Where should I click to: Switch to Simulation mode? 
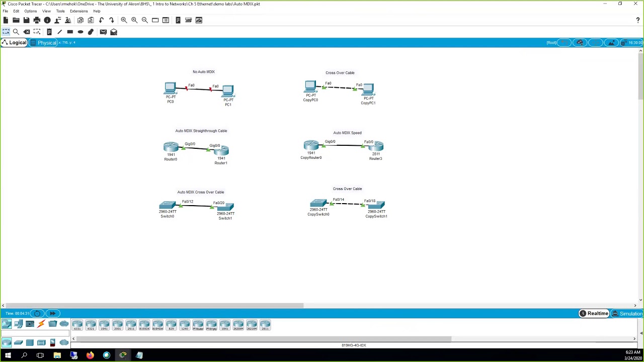pyautogui.click(x=627, y=314)
